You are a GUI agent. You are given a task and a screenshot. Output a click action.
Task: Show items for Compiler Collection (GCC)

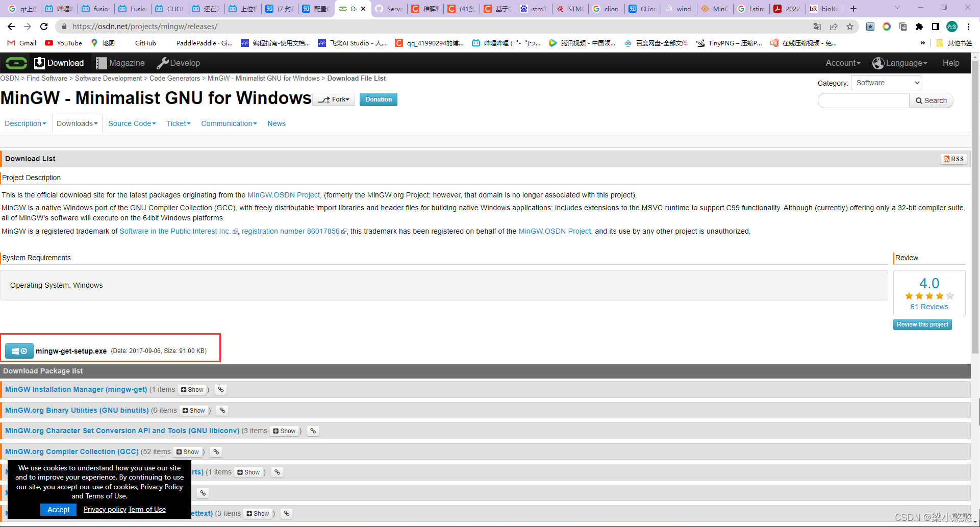pos(188,452)
